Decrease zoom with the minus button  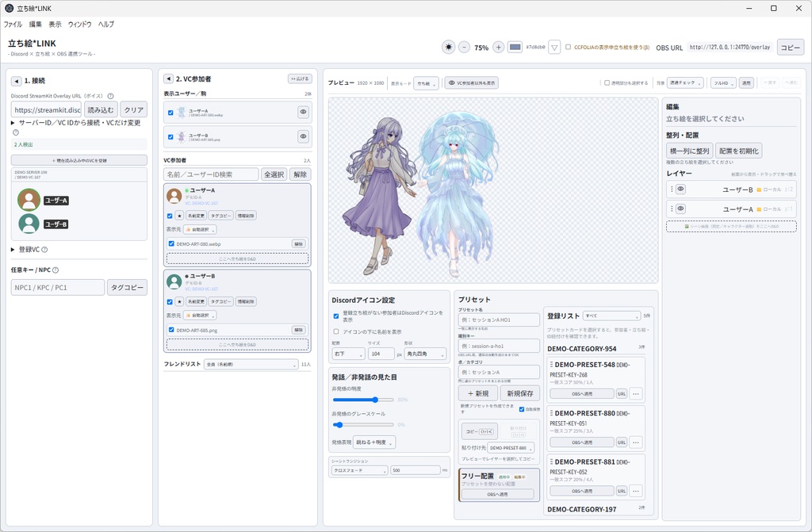pyautogui.click(x=464, y=47)
